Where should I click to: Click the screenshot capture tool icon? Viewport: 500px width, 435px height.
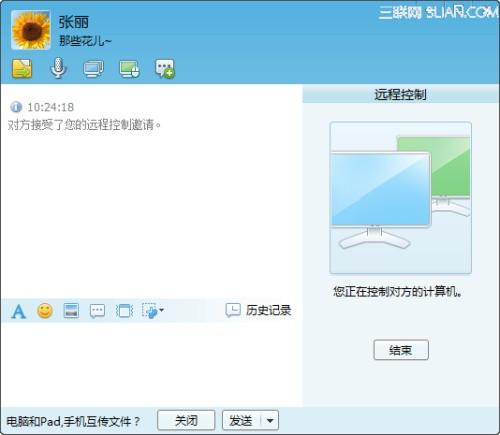[150, 311]
